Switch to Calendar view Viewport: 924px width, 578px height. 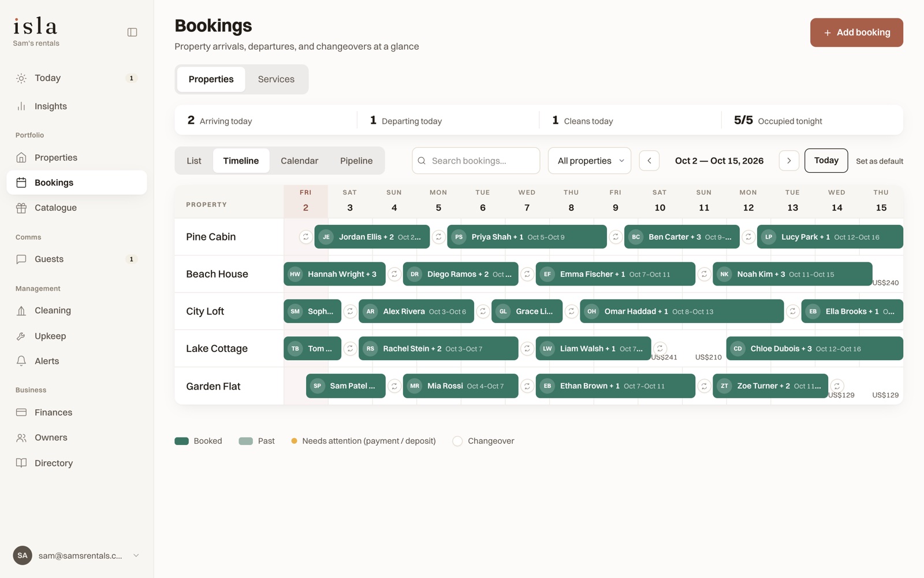pos(299,161)
